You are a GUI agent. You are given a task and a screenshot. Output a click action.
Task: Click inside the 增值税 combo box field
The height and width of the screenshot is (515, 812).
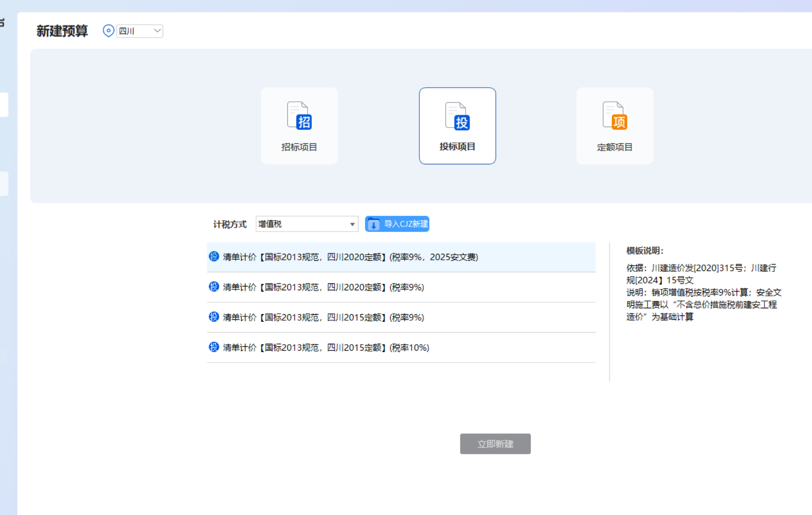[300, 223]
